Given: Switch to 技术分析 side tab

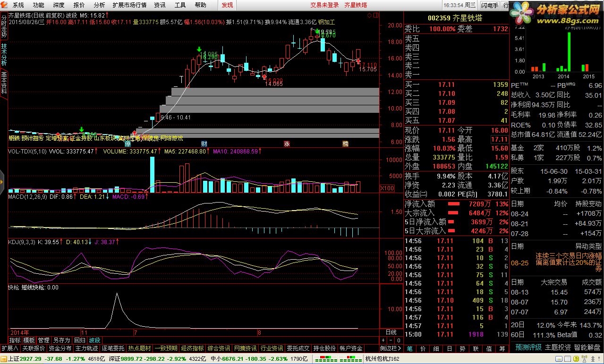Looking at the screenshot, I should point(4,55).
